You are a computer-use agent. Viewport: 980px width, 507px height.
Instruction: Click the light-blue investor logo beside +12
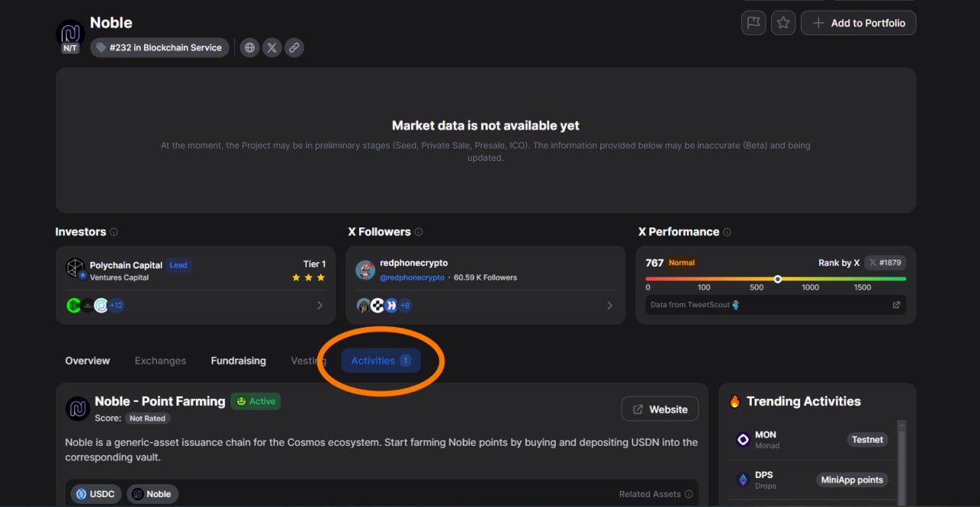101,306
